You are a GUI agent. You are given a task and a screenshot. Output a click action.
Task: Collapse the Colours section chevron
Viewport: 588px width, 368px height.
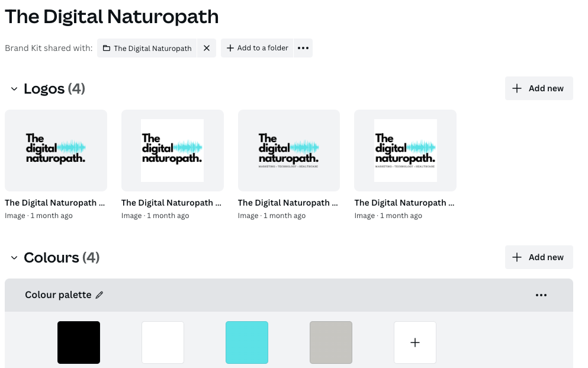tap(14, 258)
